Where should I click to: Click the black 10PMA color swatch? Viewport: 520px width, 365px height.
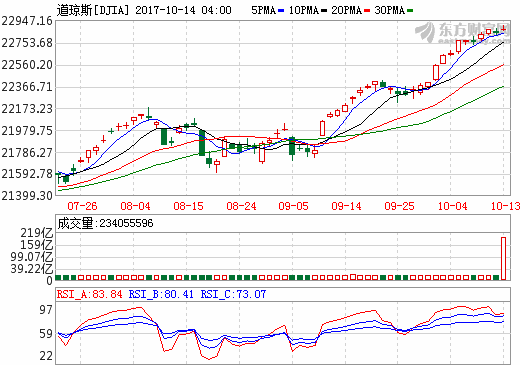(324, 11)
